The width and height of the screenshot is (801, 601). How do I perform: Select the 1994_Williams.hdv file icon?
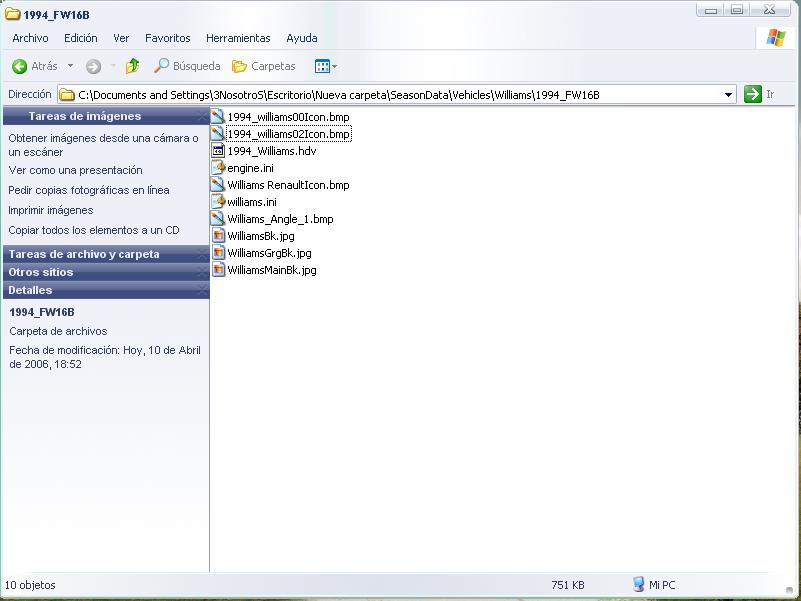click(219, 151)
